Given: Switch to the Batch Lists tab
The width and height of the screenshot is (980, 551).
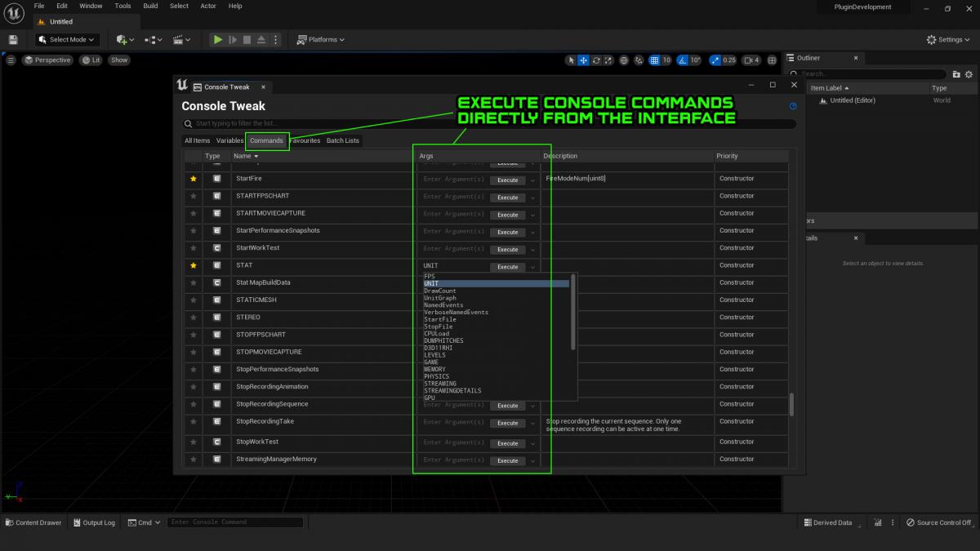Looking at the screenshot, I should pyautogui.click(x=342, y=140).
